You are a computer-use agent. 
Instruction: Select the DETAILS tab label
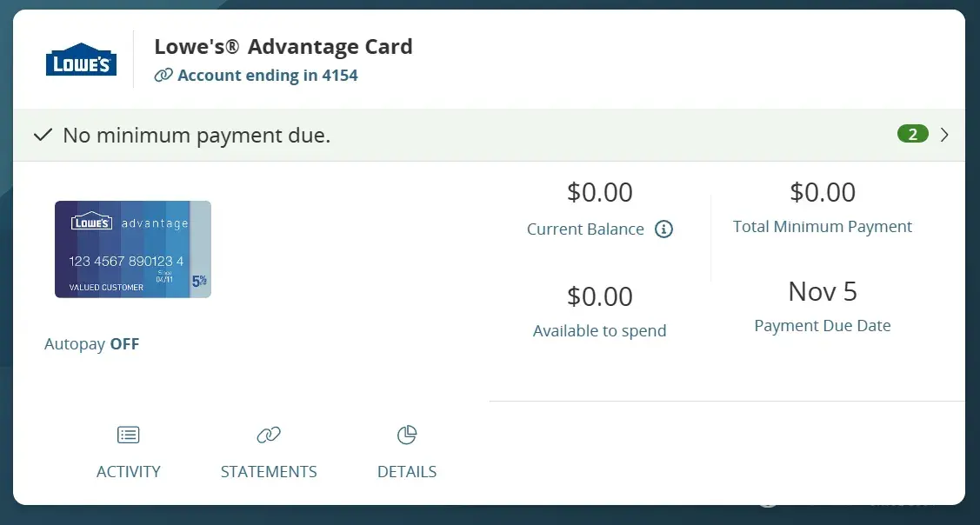[407, 472]
